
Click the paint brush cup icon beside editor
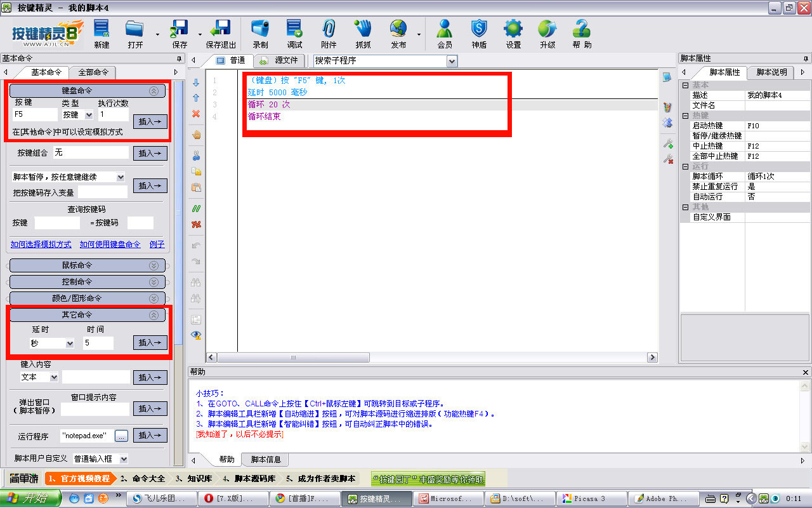(667, 107)
